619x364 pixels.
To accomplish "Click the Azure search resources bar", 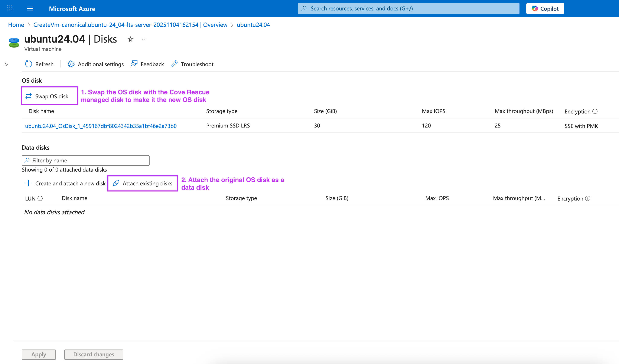I will (408, 9).
